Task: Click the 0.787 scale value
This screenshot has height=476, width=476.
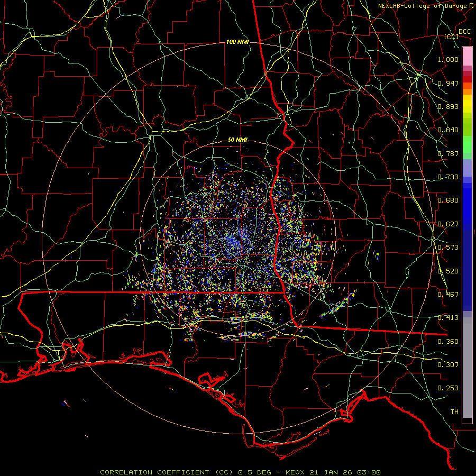Action: point(448,153)
